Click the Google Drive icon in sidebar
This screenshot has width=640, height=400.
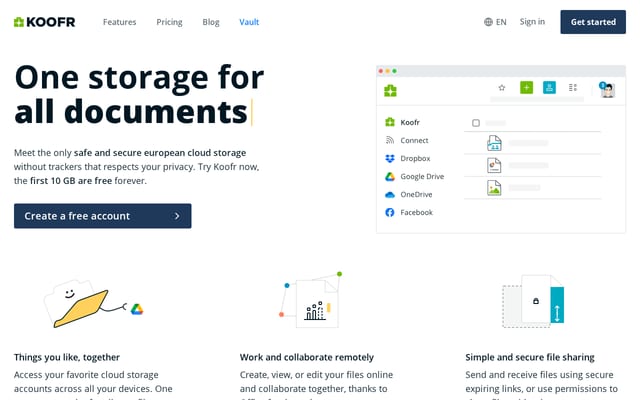tap(390, 176)
